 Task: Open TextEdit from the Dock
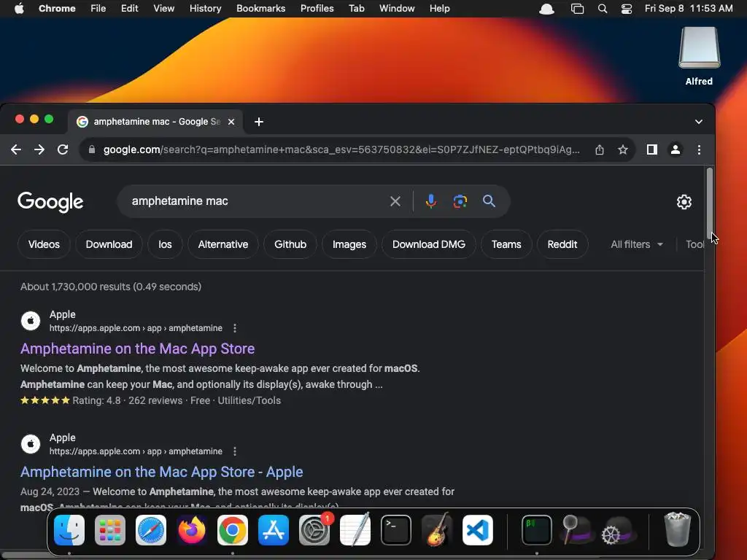pos(355,529)
